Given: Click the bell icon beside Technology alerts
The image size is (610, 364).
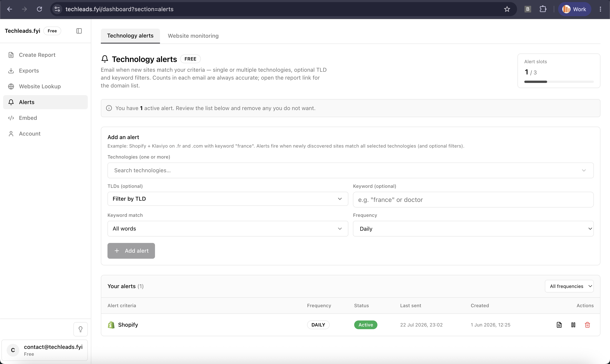Looking at the screenshot, I should (105, 59).
